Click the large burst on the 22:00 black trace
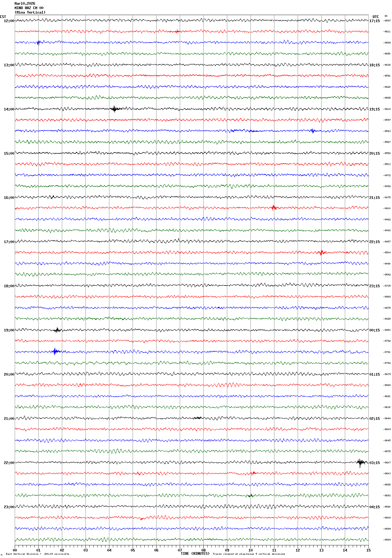 pos(360,463)
